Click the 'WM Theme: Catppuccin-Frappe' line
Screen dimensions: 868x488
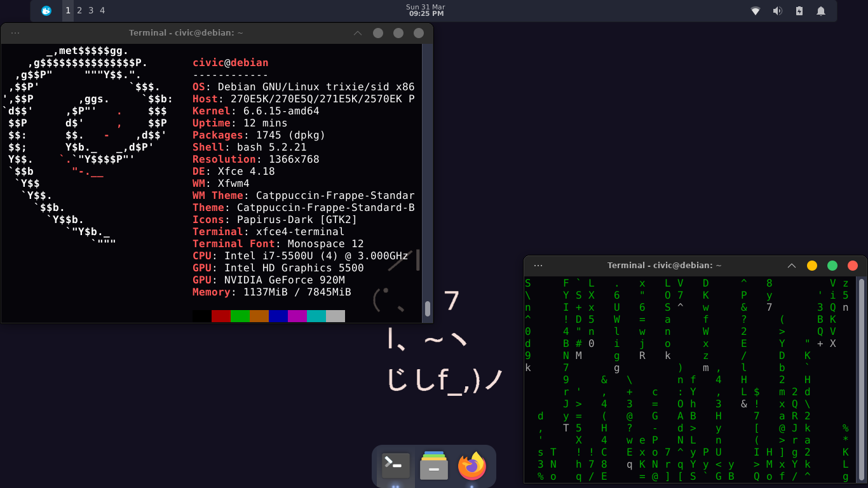tap(304, 196)
